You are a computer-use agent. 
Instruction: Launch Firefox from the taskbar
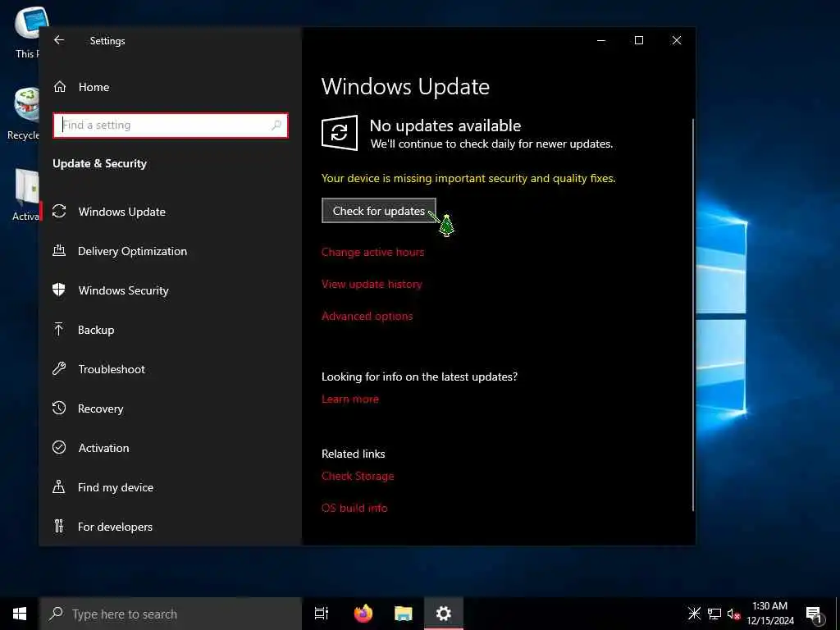coord(363,614)
